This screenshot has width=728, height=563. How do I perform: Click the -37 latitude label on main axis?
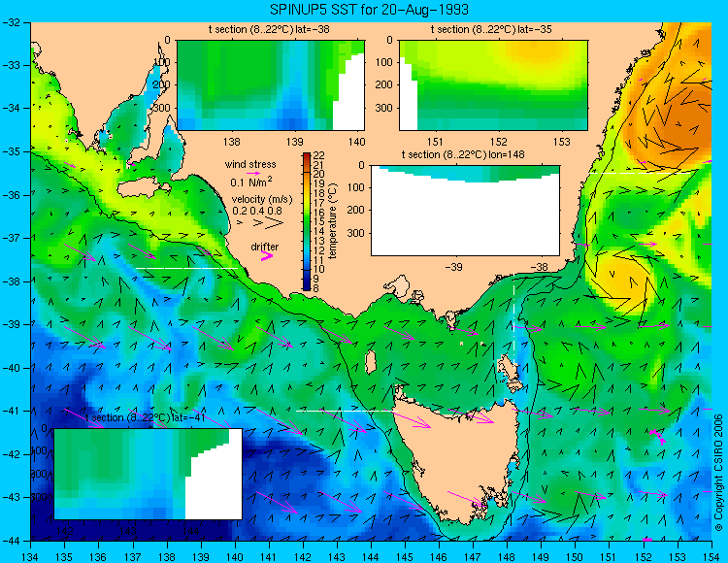[11, 238]
